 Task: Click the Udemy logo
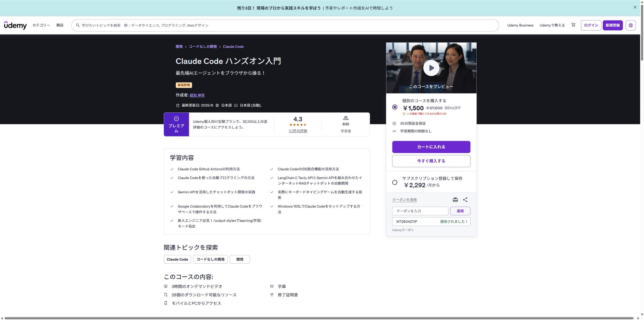(15, 25)
